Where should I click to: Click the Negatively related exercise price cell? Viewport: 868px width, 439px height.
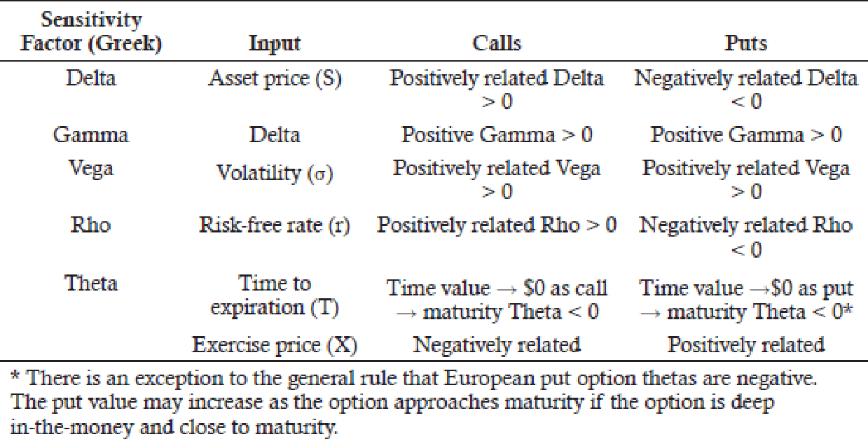[x=497, y=345]
